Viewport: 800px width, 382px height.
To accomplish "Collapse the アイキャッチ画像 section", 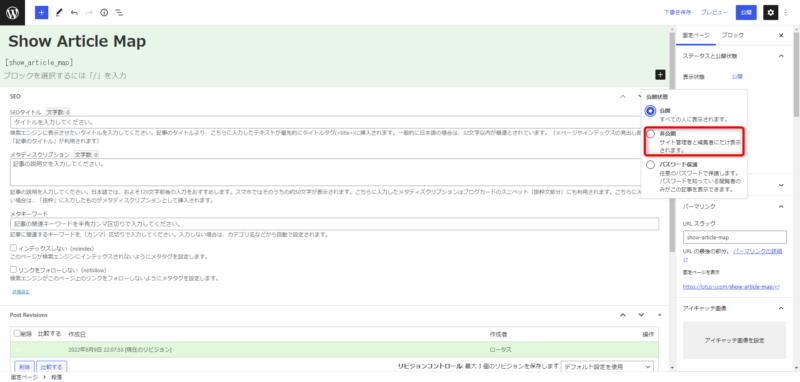I will 781,308.
